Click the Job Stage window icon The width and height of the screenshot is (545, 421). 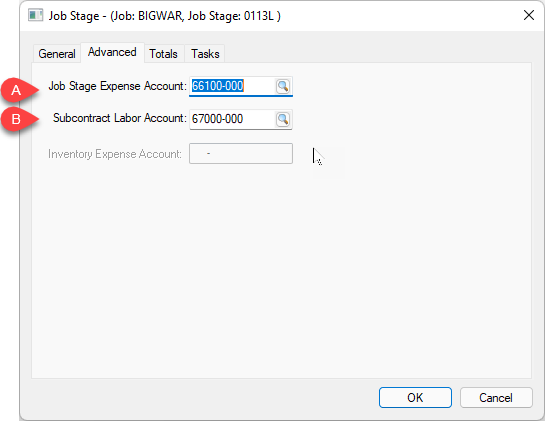[x=35, y=15]
